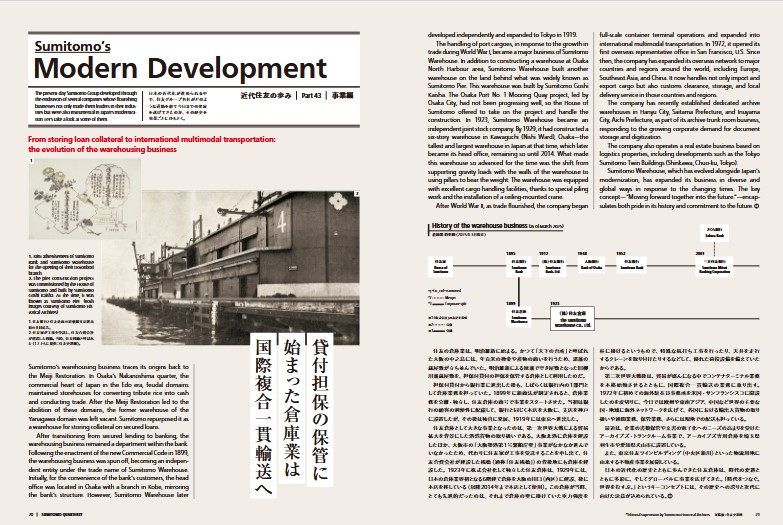
Task: Click the paragraph starting 'After World War II'
Action: pyautogui.click(x=508, y=206)
